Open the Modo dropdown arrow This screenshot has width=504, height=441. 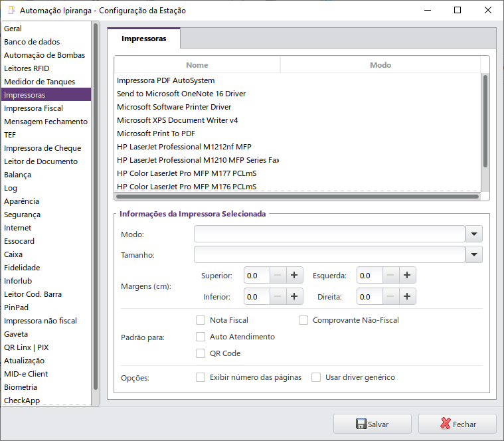474,234
